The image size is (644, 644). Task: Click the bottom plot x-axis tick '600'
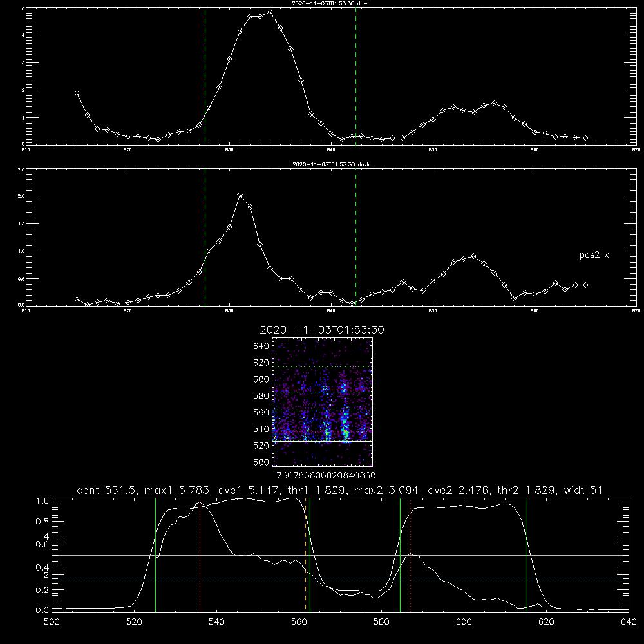click(x=464, y=622)
